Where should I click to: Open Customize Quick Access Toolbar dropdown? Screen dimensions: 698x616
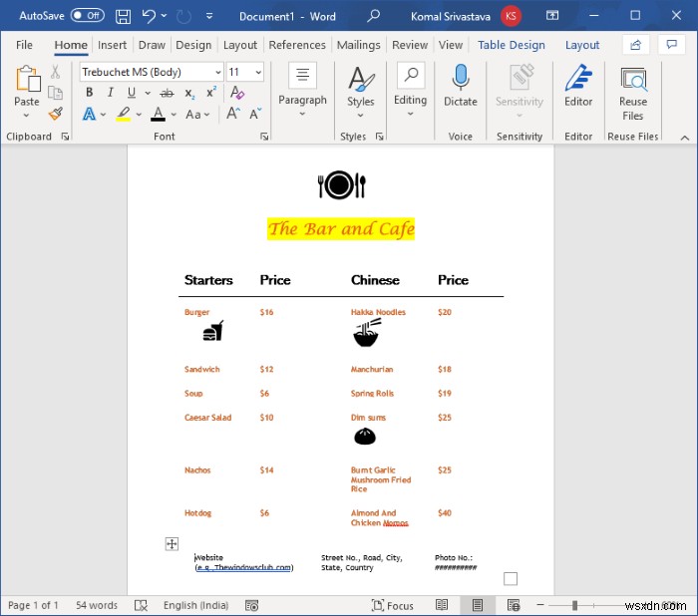pos(208,17)
